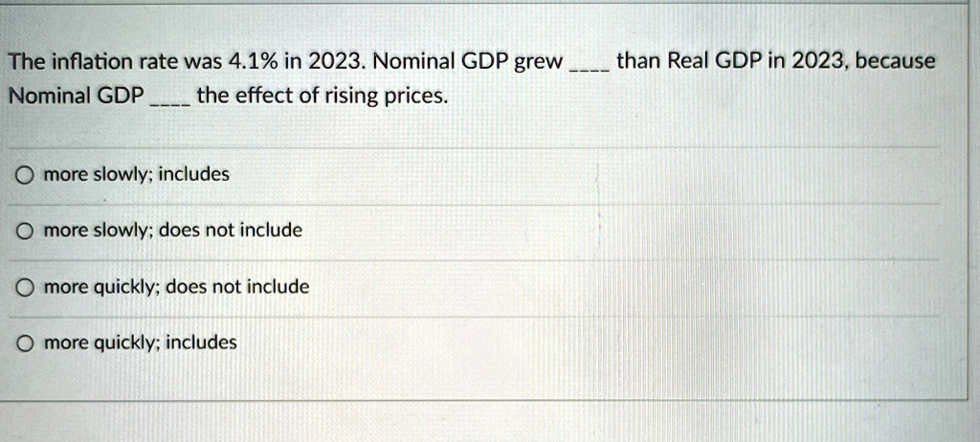The image size is (980, 442).
Task: Click the "more slowly; does not include" label text
Action: coord(172,231)
